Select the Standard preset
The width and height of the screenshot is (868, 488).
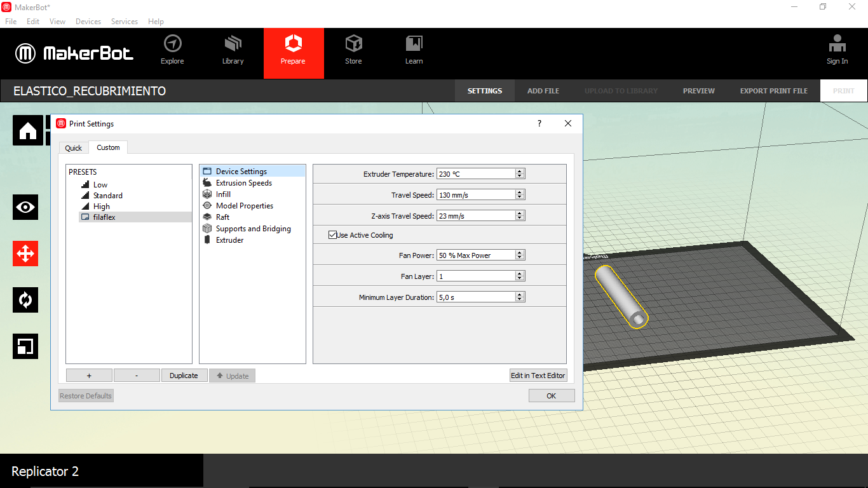coord(108,196)
